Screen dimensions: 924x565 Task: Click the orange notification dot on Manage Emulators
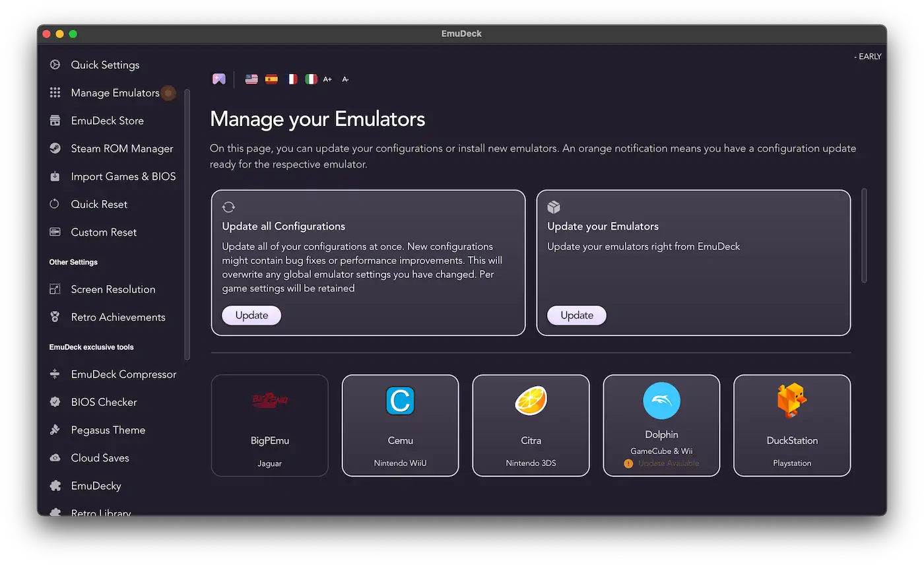(x=168, y=93)
